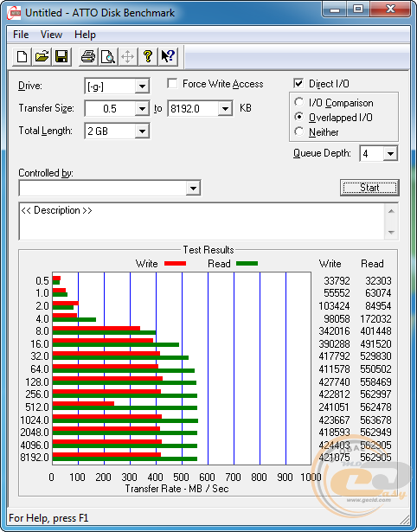Enable Force Write Access checkbox
The width and height of the screenshot is (417, 532).
coord(172,83)
